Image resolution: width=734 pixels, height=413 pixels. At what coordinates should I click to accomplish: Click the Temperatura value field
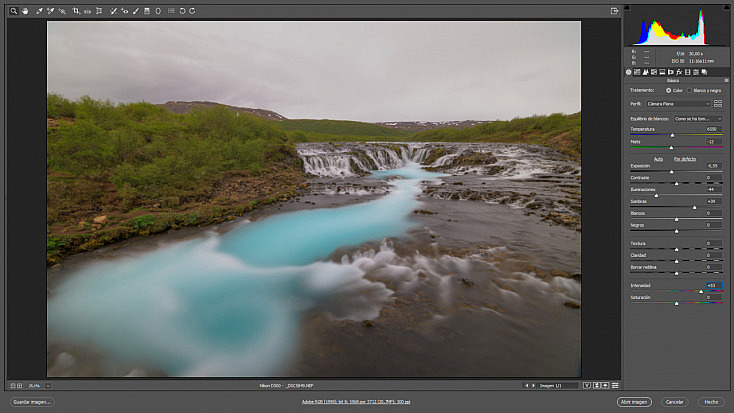click(713, 129)
